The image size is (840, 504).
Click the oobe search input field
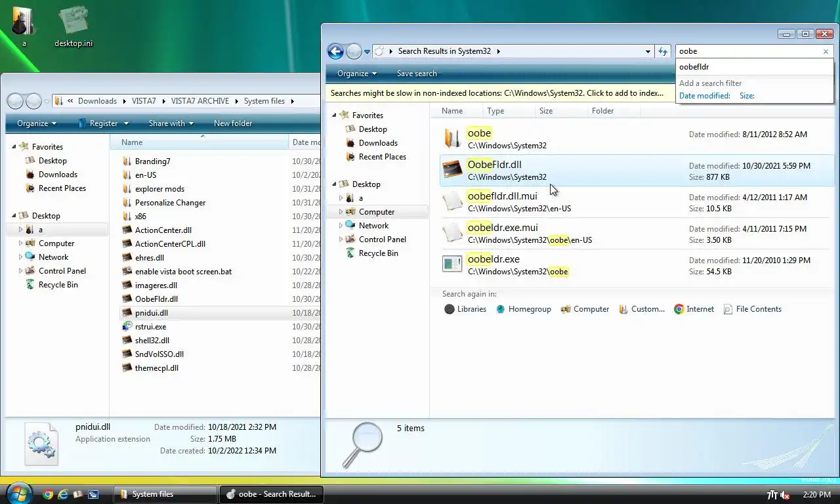[x=748, y=51]
